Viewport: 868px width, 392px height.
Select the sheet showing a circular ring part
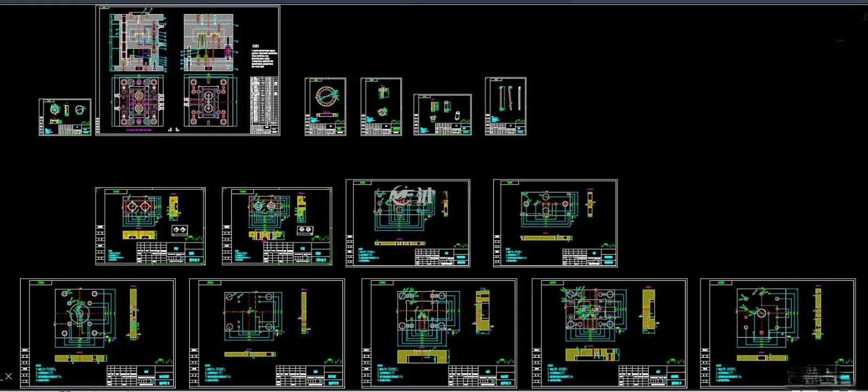325,106
